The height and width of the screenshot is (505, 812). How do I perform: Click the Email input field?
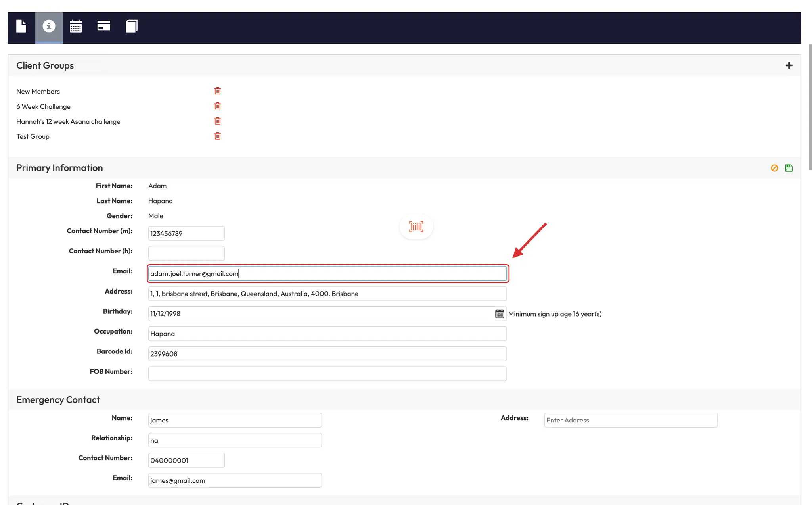point(327,274)
